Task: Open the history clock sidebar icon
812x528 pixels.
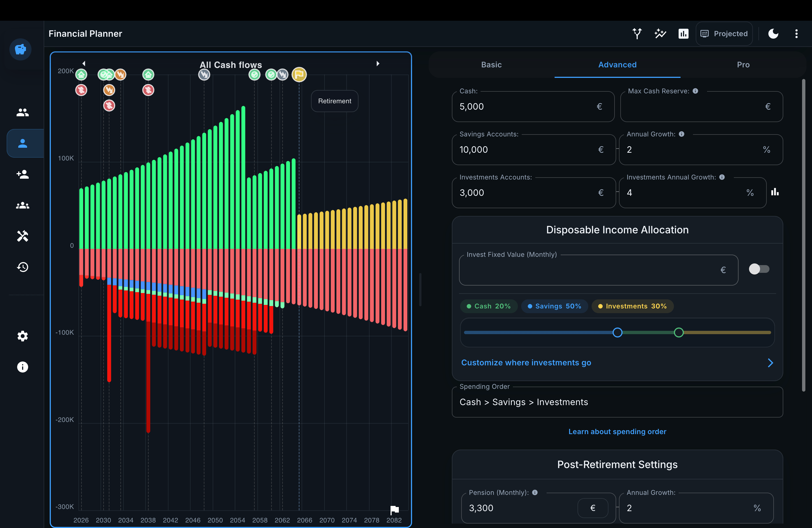Action: click(x=23, y=267)
